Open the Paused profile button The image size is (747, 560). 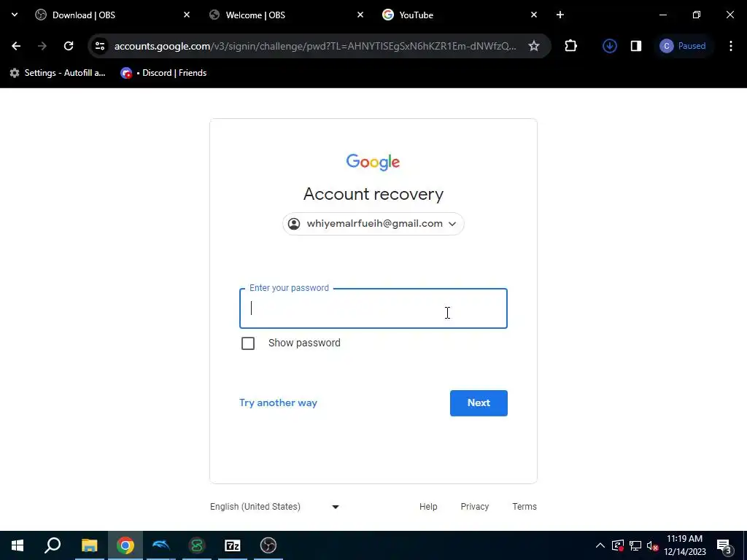coord(683,46)
